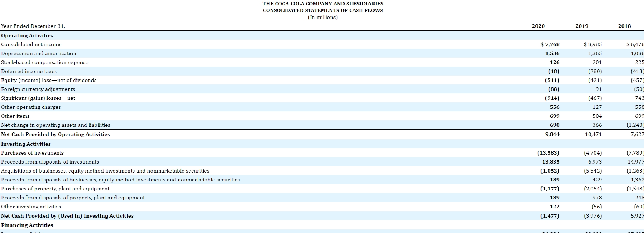Viewport: 644px width, 233px height.
Task: Click 'Proceeds from disposals of investments' label
Action: click(50, 162)
